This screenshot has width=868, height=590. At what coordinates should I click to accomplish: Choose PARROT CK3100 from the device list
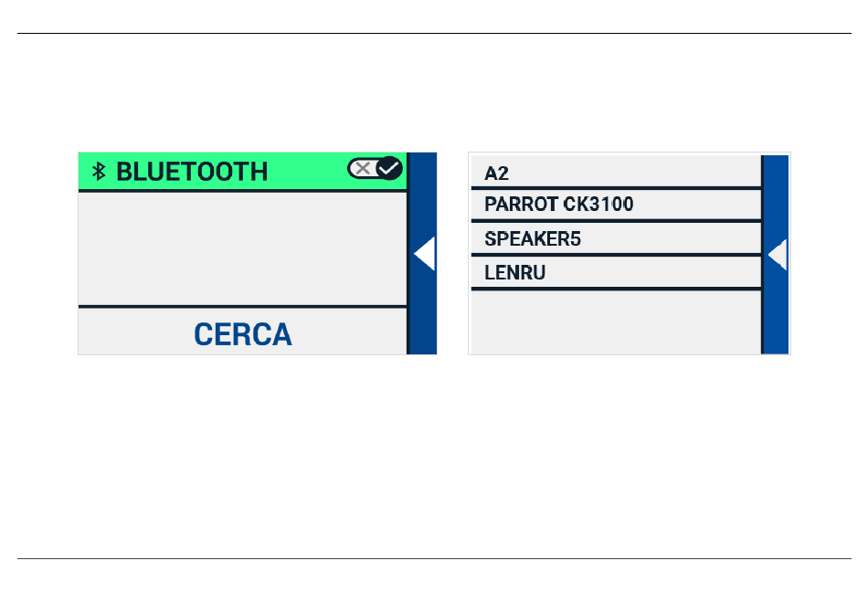558,205
